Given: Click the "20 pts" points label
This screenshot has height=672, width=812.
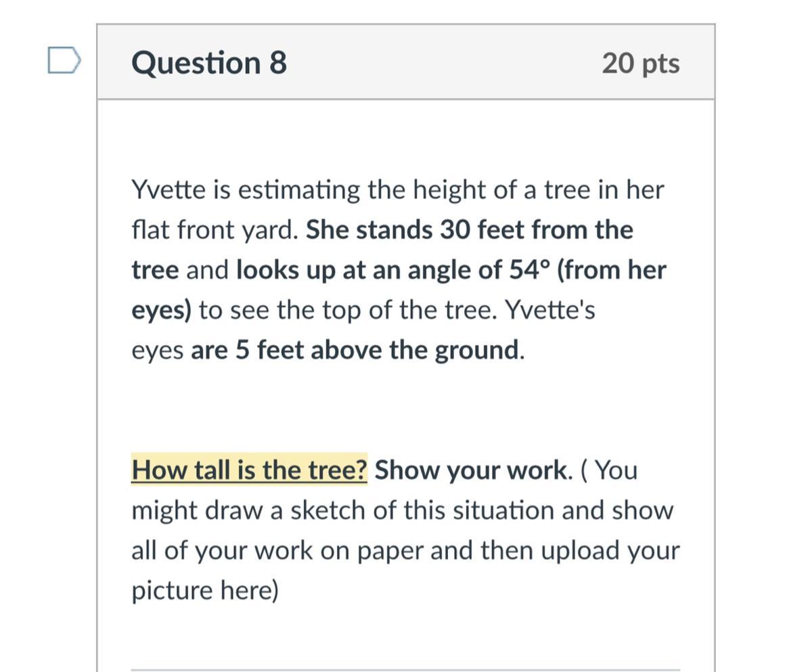Looking at the screenshot, I should coord(640,63).
